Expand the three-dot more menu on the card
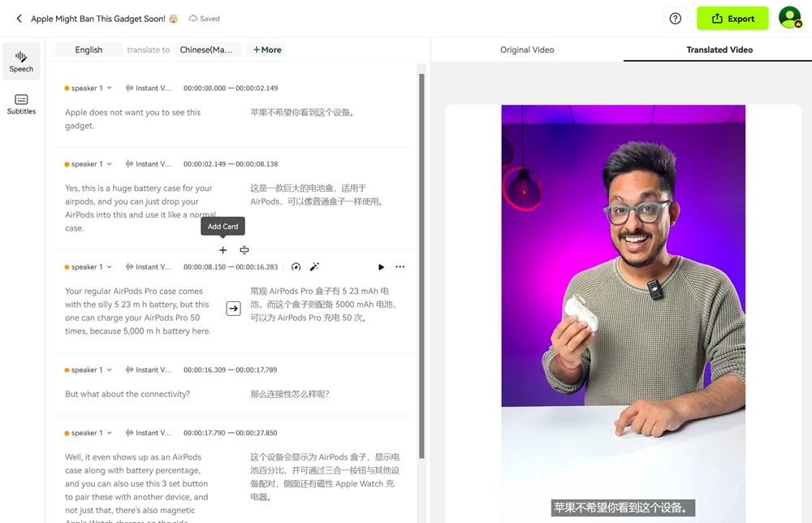This screenshot has width=812, height=523. pos(400,266)
